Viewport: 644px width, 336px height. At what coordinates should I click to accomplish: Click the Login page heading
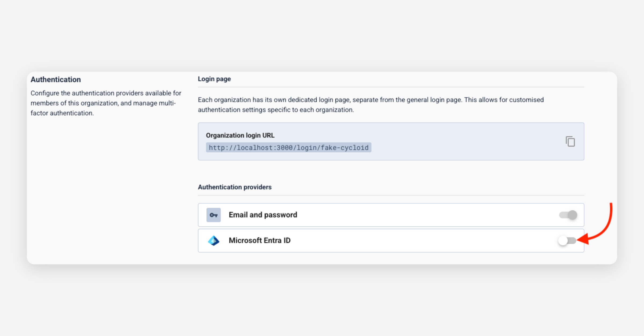point(214,79)
